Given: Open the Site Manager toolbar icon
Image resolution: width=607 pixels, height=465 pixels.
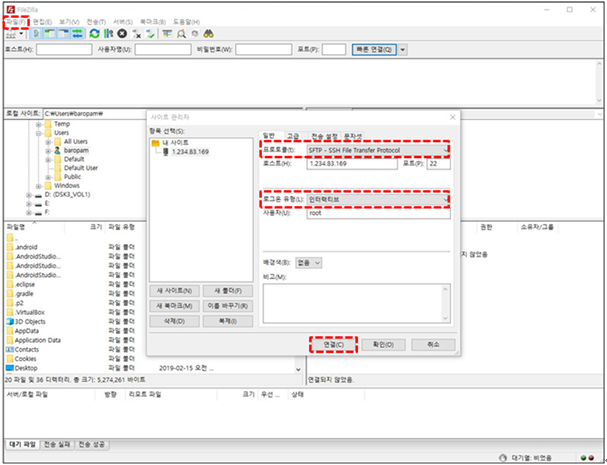Looking at the screenshot, I should [x=10, y=34].
